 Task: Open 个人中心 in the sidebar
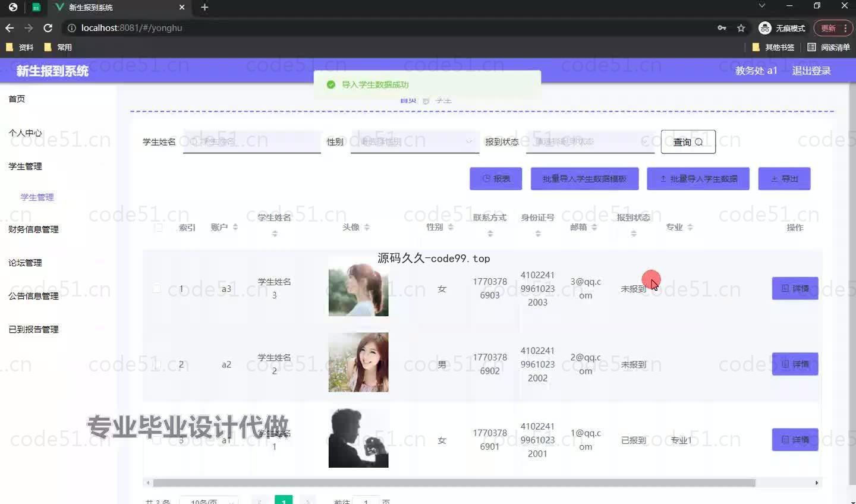click(x=25, y=133)
